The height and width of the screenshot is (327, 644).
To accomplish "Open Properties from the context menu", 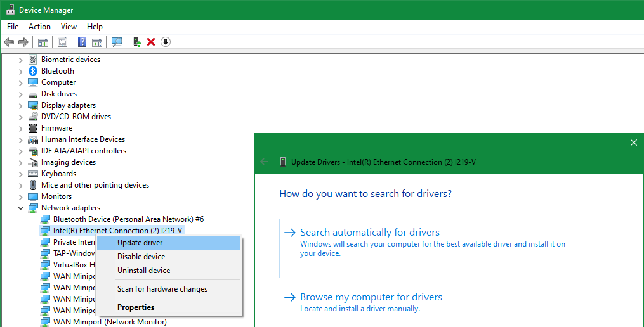I will (x=136, y=307).
